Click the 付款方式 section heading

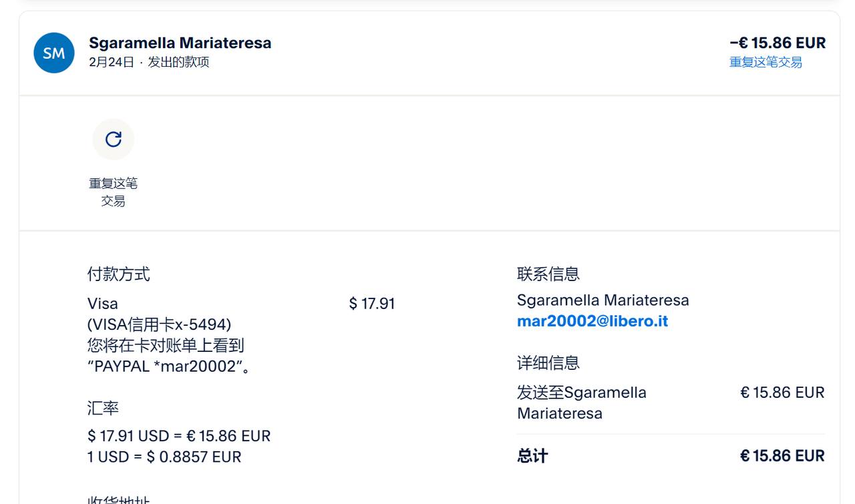click(118, 274)
